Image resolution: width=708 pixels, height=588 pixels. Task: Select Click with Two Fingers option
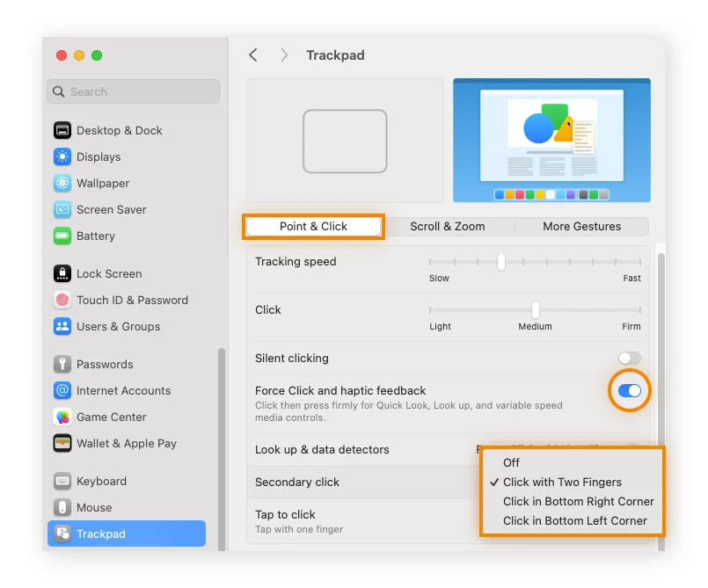[x=562, y=482]
